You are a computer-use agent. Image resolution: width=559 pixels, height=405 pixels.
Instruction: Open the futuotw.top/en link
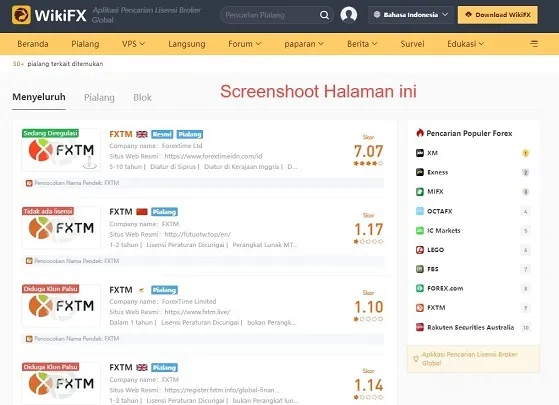click(x=198, y=234)
